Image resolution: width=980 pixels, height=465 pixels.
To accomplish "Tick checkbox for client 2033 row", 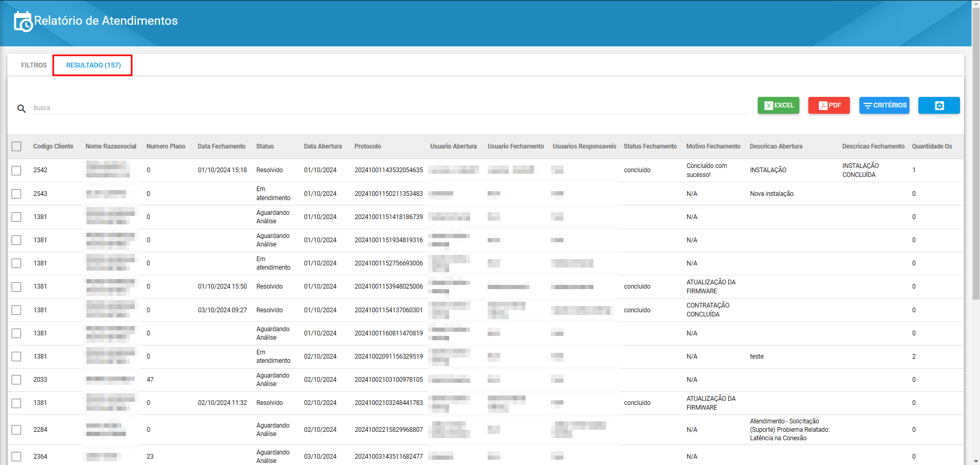I will coord(16,380).
